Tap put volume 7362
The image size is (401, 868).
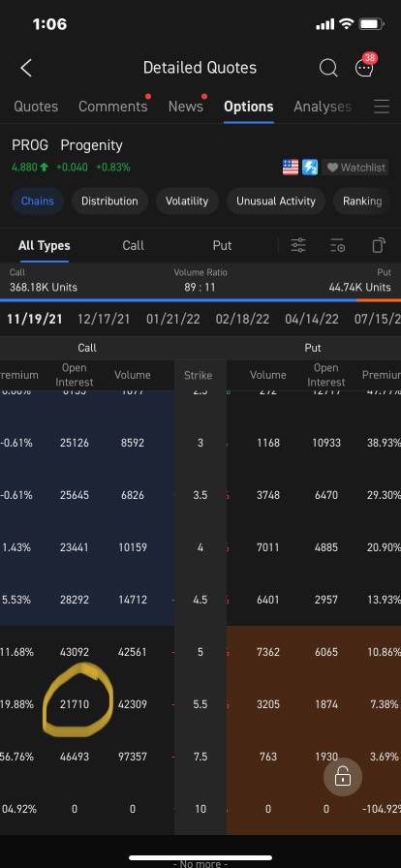tap(268, 652)
